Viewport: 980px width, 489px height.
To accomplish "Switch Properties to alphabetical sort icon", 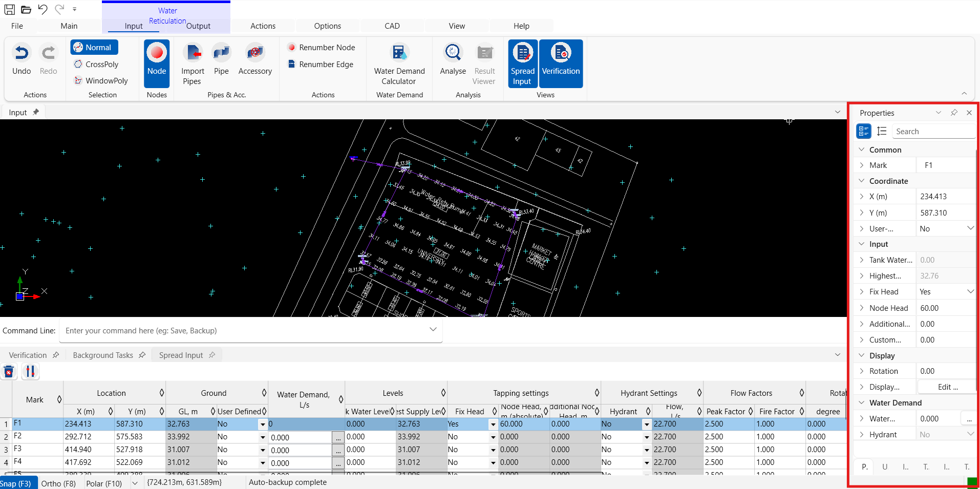I will pyautogui.click(x=882, y=131).
